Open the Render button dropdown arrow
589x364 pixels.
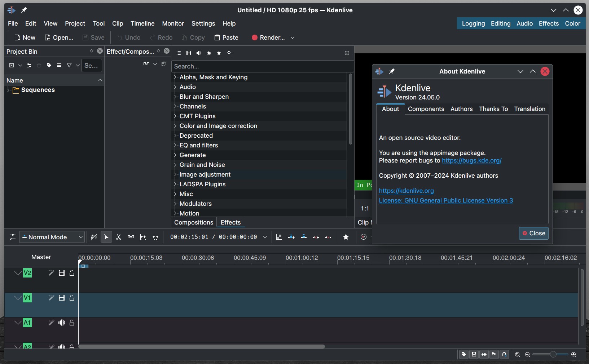(x=293, y=37)
